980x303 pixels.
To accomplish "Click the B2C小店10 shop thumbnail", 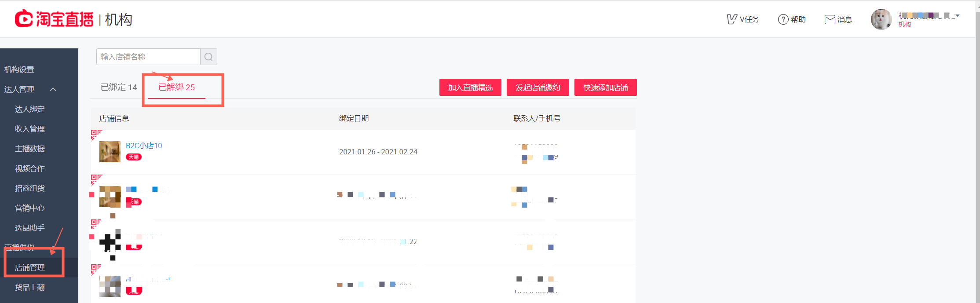I will [110, 152].
